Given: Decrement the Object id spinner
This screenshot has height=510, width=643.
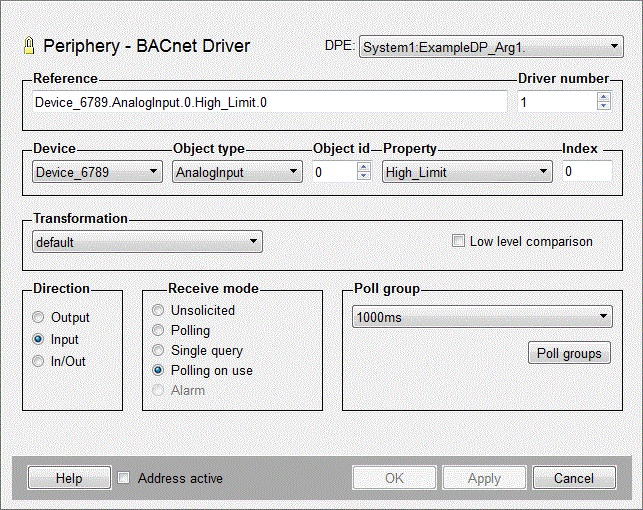Looking at the screenshot, I should [363, 176].
